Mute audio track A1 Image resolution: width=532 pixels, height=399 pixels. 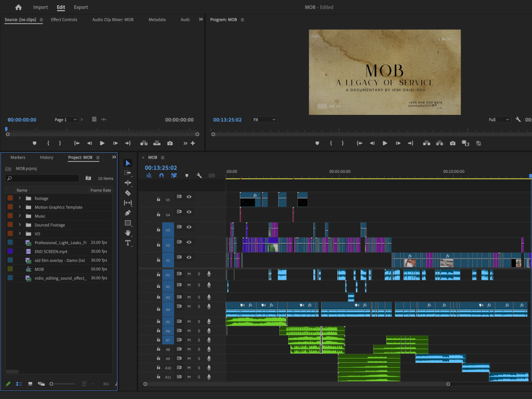(189, 274)
